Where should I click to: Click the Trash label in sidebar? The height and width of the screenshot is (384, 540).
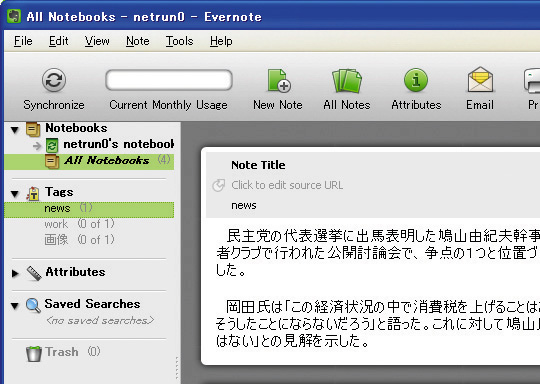(x=62, y=352)
